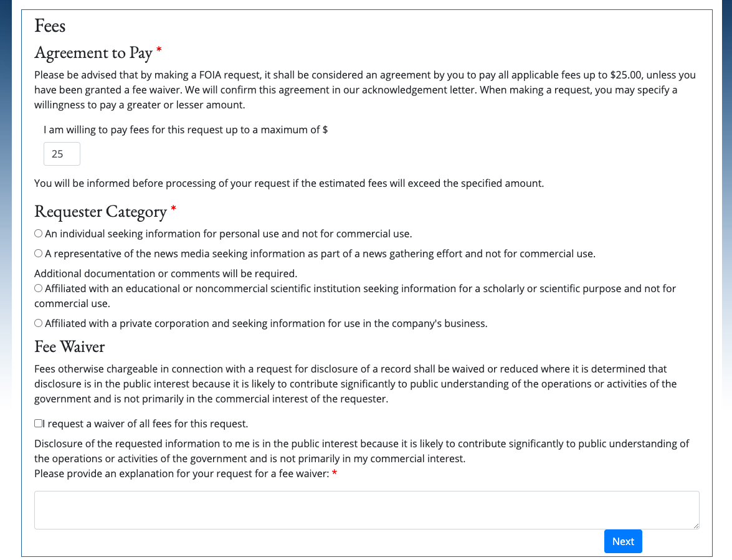Click the red asterisk after fee waiver explanation prompt
Screen dimensions: 732x560
(335, 473)
